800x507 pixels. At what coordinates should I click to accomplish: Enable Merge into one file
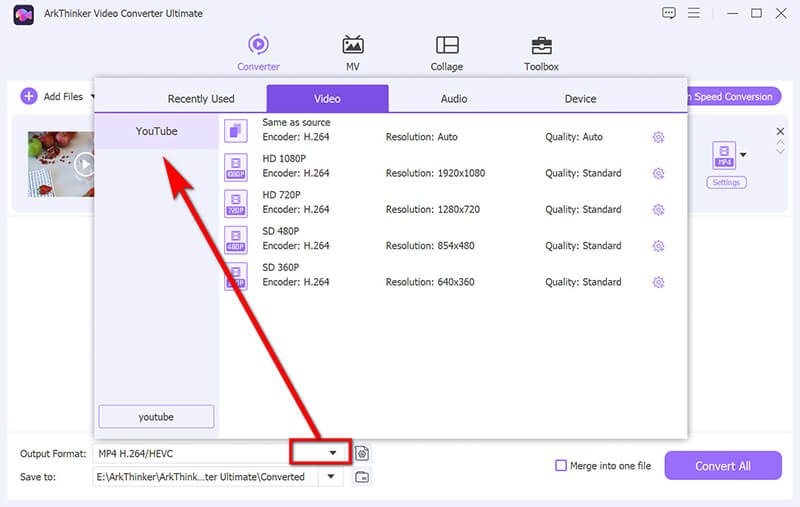point(561,466)
